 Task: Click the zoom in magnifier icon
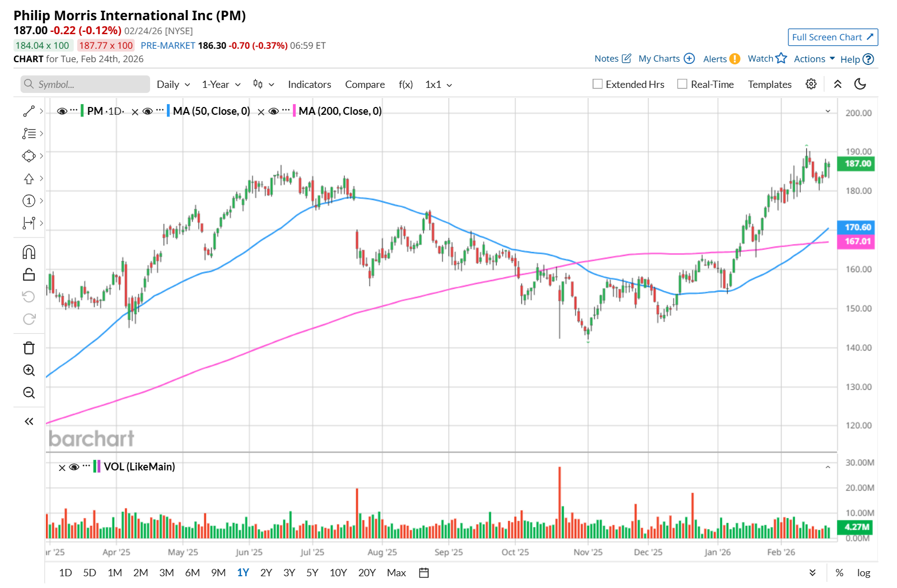click(x=29, y=371)
